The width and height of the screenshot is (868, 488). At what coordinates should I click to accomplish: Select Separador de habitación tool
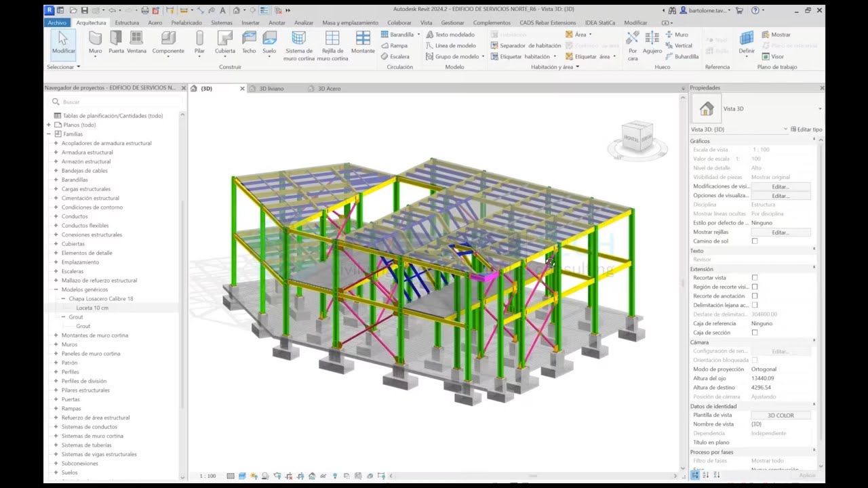[x=526, y=45]
